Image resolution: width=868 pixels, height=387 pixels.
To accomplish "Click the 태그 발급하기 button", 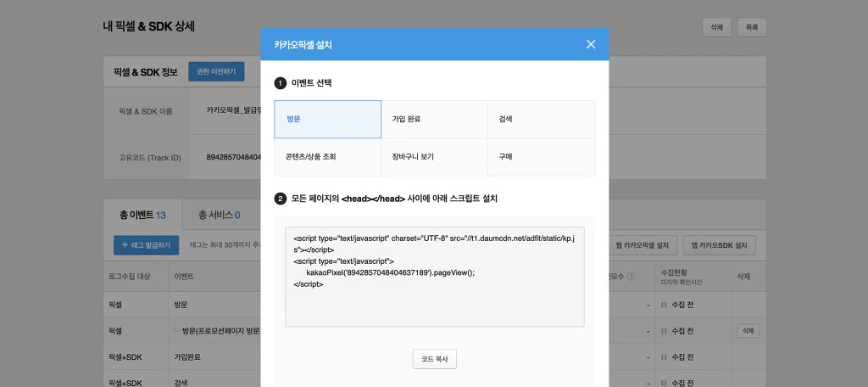I will 146,245.
